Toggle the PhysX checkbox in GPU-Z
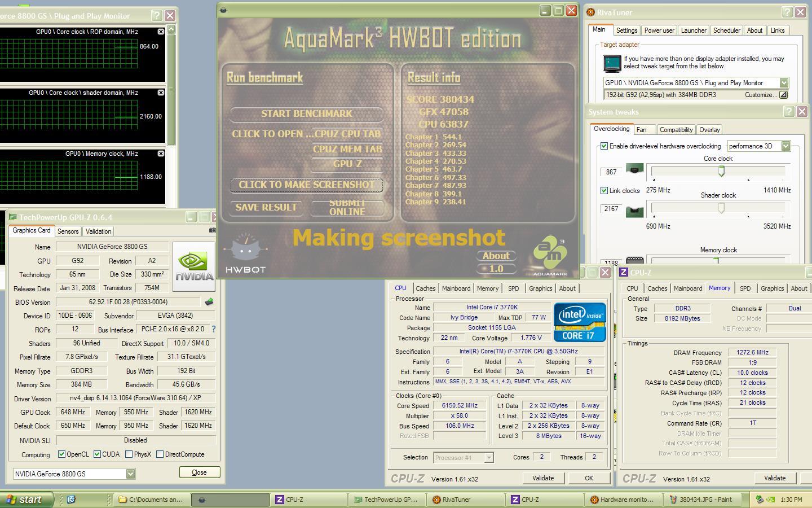Image resolution: width=812 pixels, height=508 pixels. pos(129,454)
